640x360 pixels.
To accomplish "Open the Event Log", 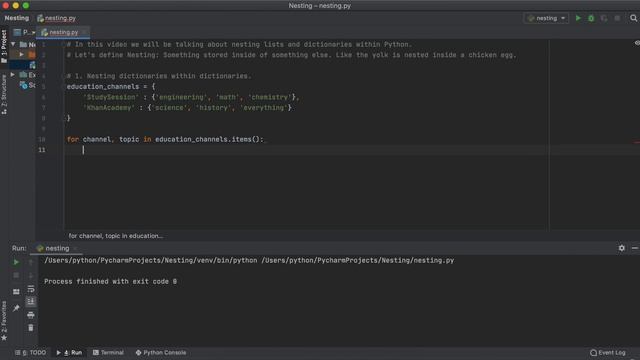I will [608, 353].
